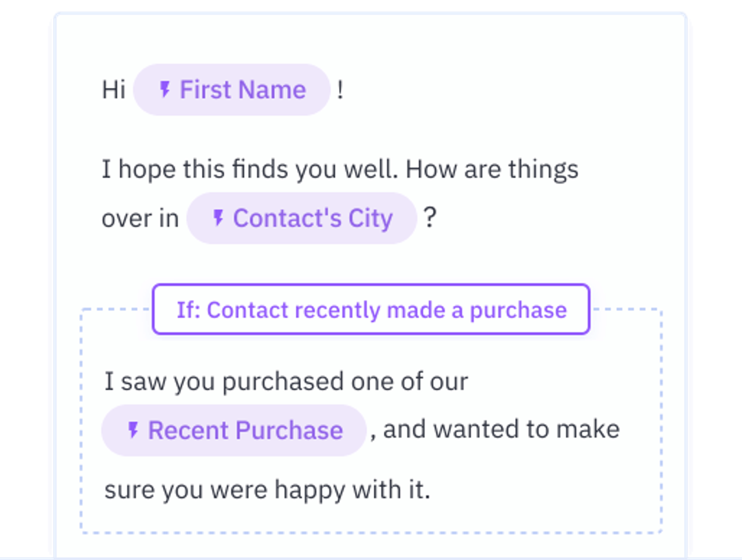Click the lightning bolt on Contact's City tag
742x560 pixels.
point(218,217)
